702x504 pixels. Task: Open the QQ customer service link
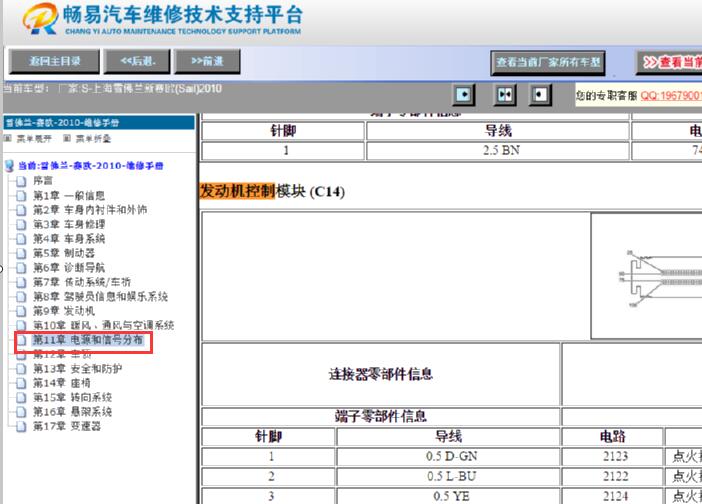point(671,95)
